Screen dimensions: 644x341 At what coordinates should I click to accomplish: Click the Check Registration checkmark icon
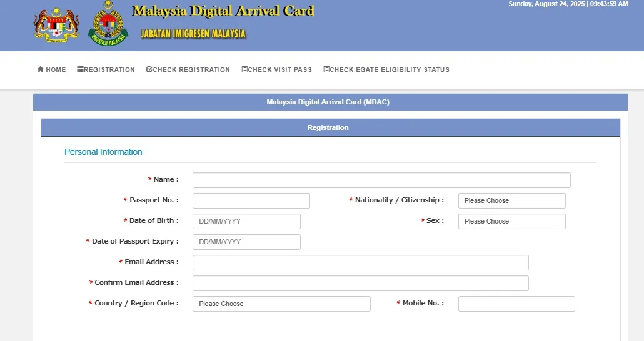[149, 69]
